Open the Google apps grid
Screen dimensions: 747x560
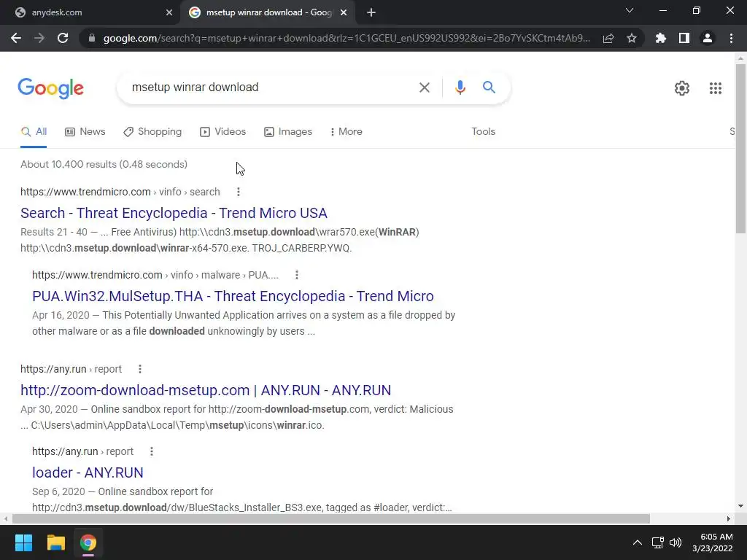coord(715,88)
